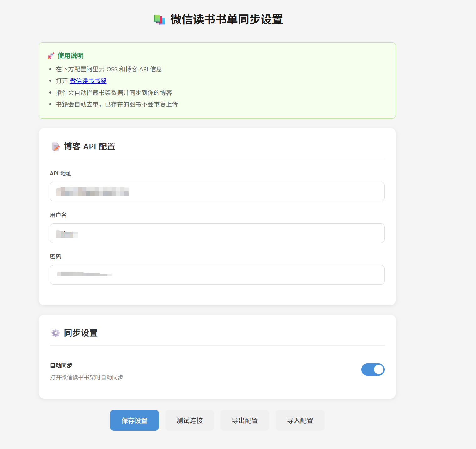Click the 同步设置 section heading
Image resolution: width=476 pixels, height=449 pixels.
click(x=81, y=333)
